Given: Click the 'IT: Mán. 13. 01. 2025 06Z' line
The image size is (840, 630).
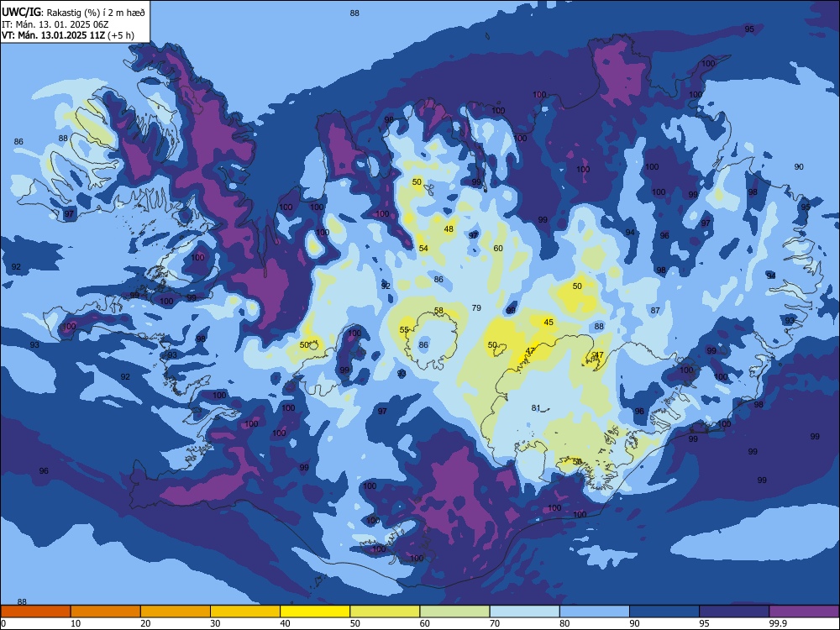Looking at the screenshot, I should coord(55,24).
